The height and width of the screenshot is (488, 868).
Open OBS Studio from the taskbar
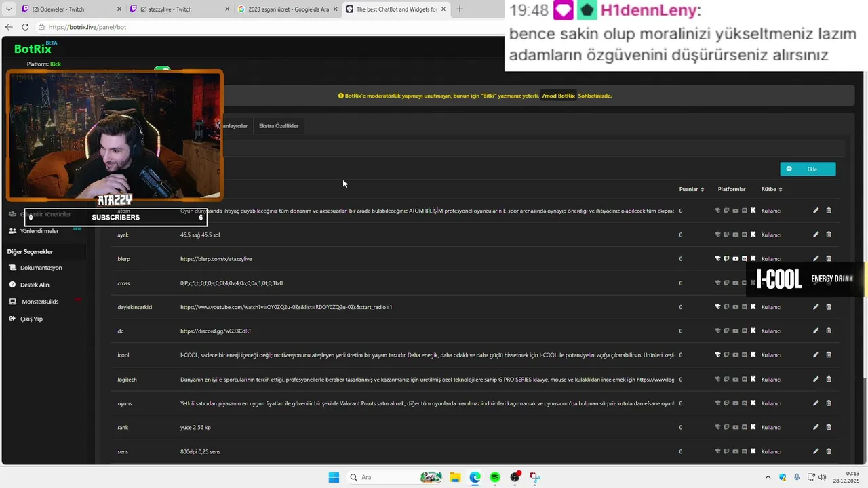tap(515, 477)
